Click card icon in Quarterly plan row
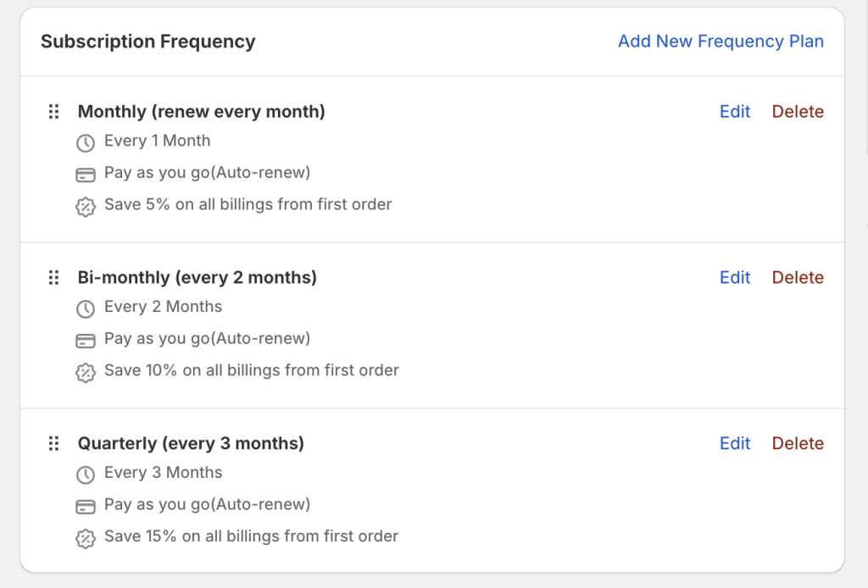Image resolution: width=868 pixels, height=588 pixels. (85, 507)
